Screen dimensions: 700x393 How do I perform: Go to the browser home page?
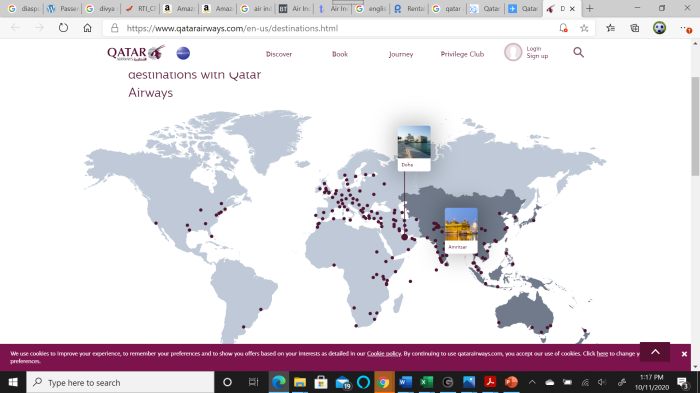click(x=88, y=28)
